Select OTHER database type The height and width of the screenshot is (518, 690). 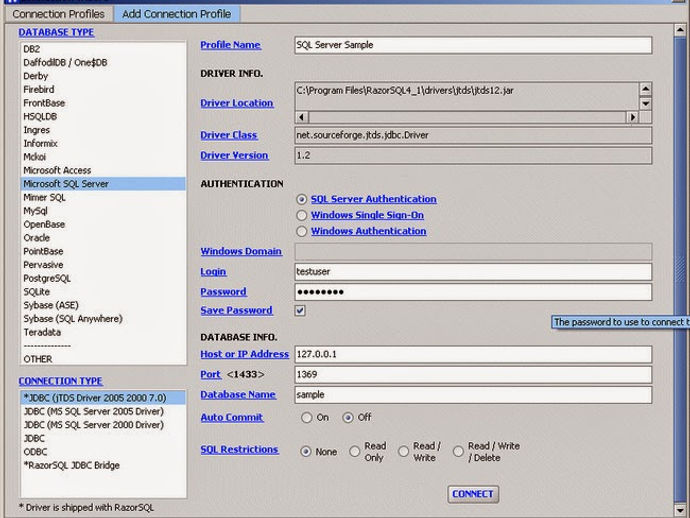point(103,359)
